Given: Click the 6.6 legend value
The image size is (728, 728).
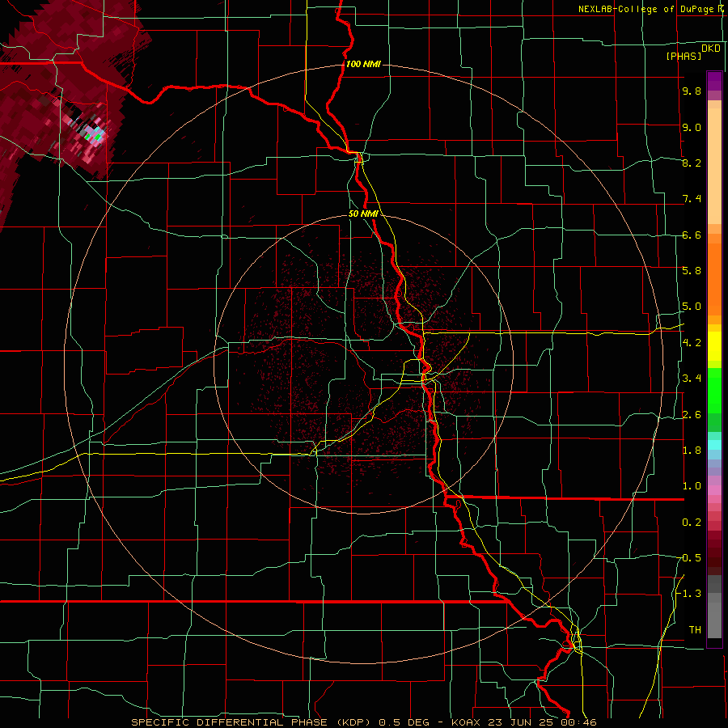Looking at the screenshot, I should [x=692, y=235].
